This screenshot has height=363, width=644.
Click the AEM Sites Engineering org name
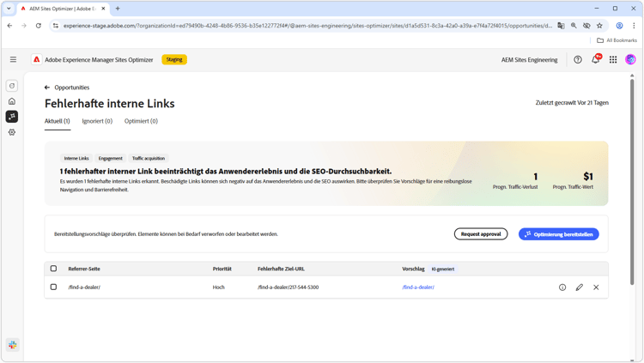point(530,60)
